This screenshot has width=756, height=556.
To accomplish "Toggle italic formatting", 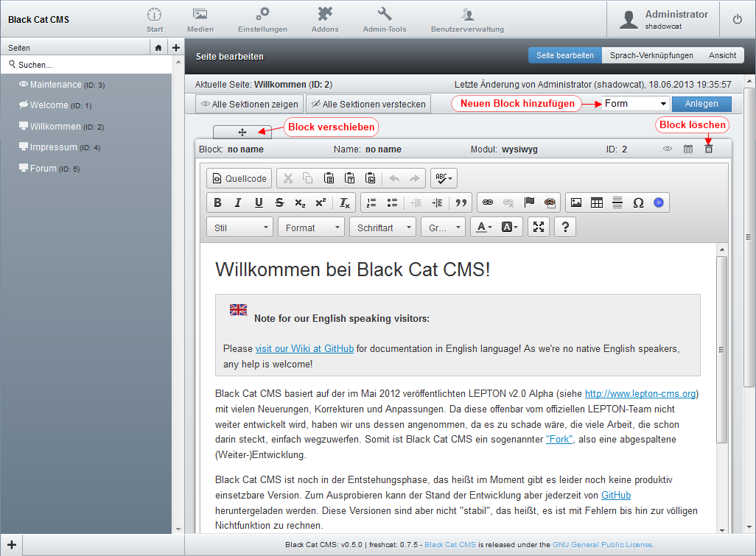I will coord(238,203).
